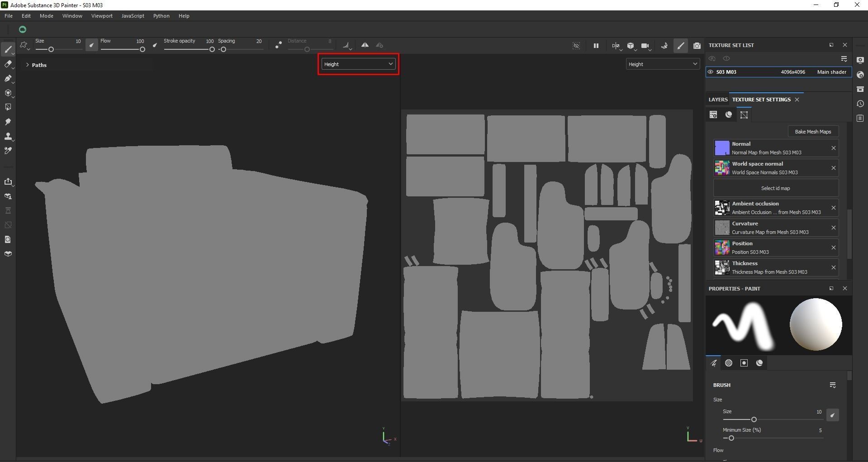The height and width of the screenshot is (462, 868).
Task: Close the Texture Set Settings tab
Action: pyautogui.click(x=797, y=100)
